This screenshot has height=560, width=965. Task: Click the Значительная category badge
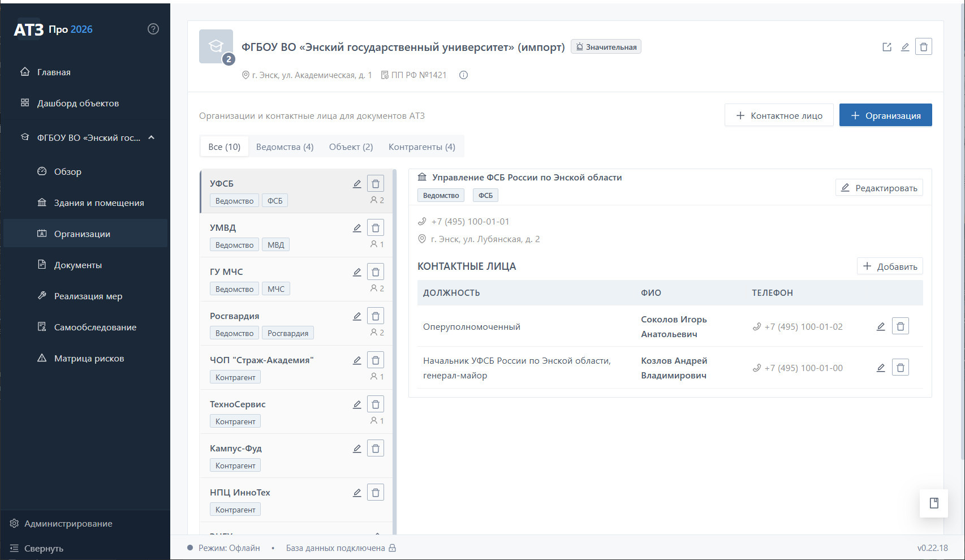coord(606,47)
